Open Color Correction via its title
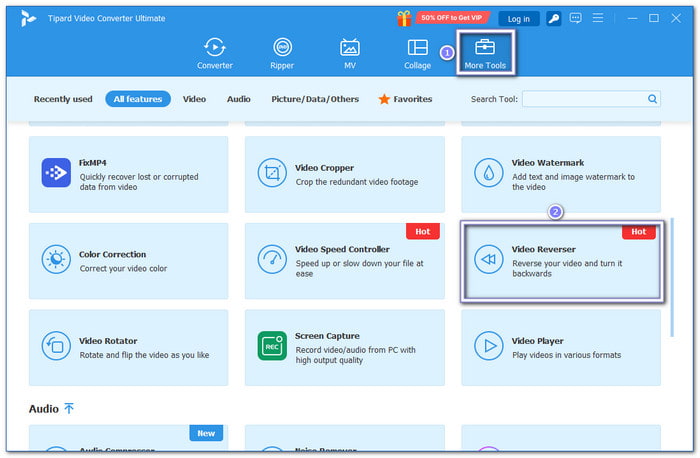The height and width of the screenshot is (458, 700). coord(112,254)
